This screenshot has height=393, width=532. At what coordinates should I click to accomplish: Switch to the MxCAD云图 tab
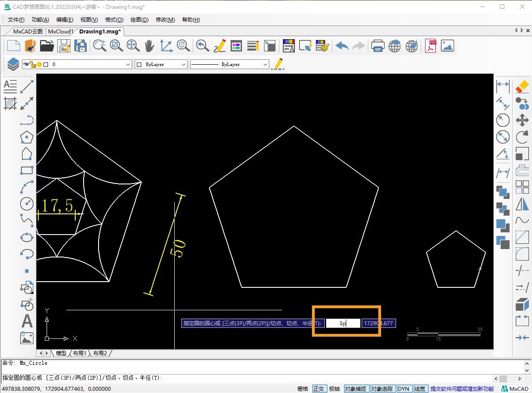28,31
